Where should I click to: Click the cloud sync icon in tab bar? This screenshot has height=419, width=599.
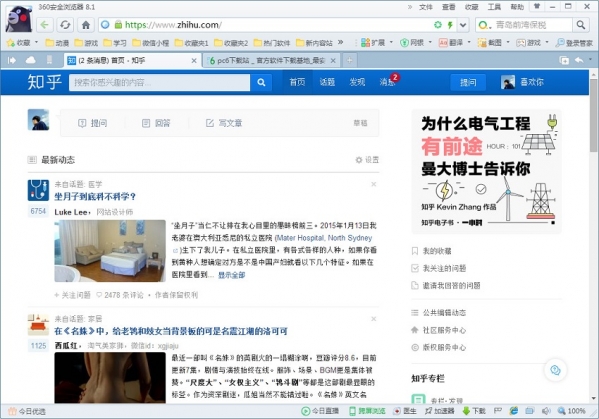click(x=31, y=60)
